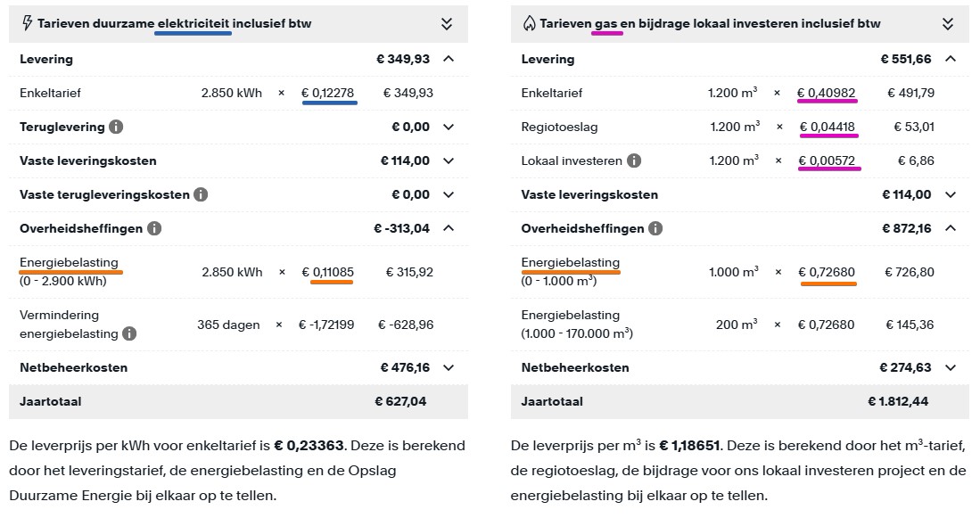Screen dimensions: 980x518
Task: Click the Jaartotaal row showing € 627,04
Action: 236,401
